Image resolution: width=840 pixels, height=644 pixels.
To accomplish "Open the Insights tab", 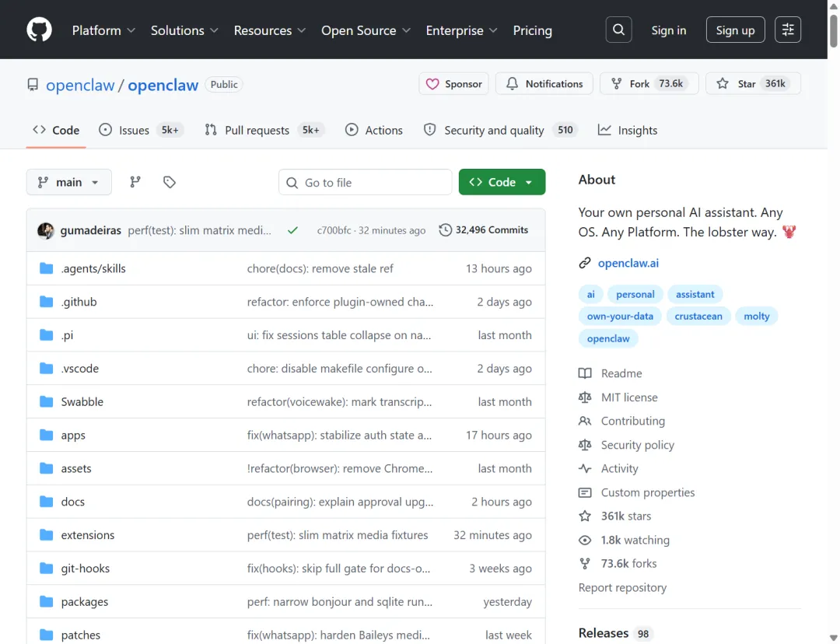I will [628, 130].
